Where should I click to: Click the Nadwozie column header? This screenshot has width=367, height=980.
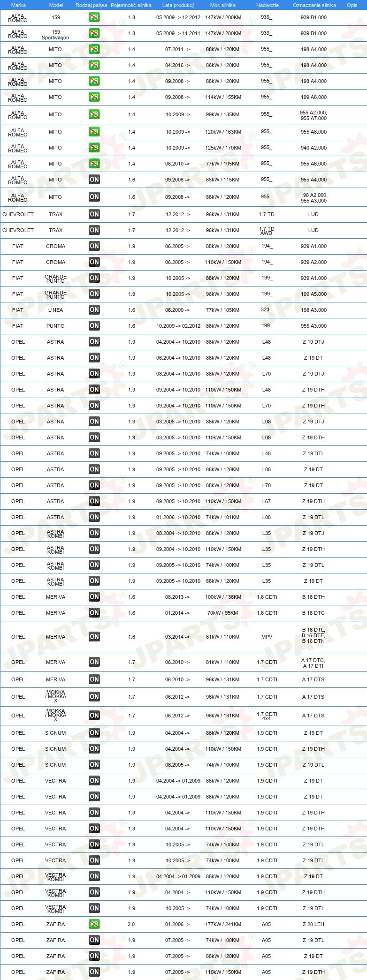(267, 5)
